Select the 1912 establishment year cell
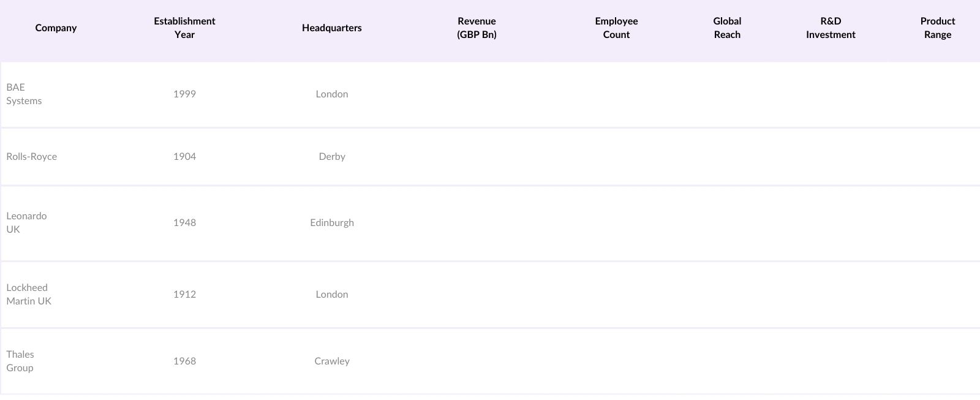This screenshot has height=400, width=980. [184, 295]
